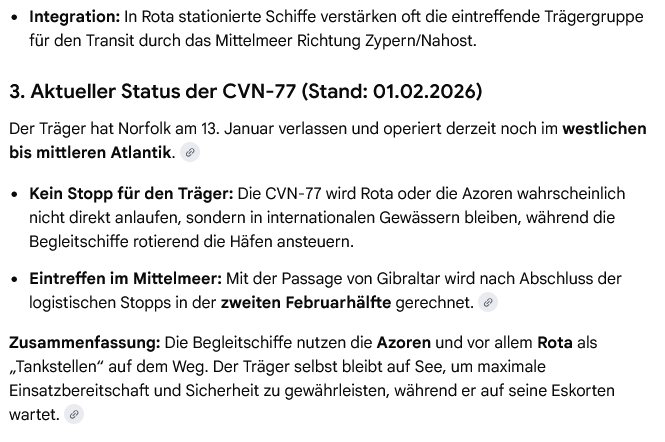Open source link after 'Eskorten wartet'
Screen dimensions: 665x442
(x=74, y=413)
